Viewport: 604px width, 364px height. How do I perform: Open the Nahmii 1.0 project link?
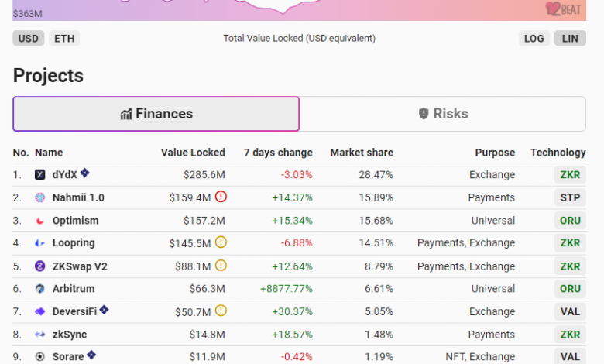pos(78,197)
